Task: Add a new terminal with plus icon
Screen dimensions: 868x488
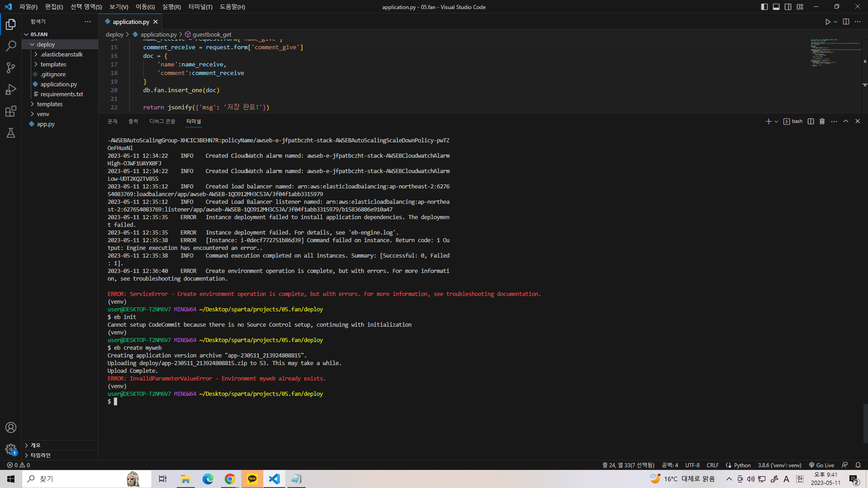Action: [768, 122]
